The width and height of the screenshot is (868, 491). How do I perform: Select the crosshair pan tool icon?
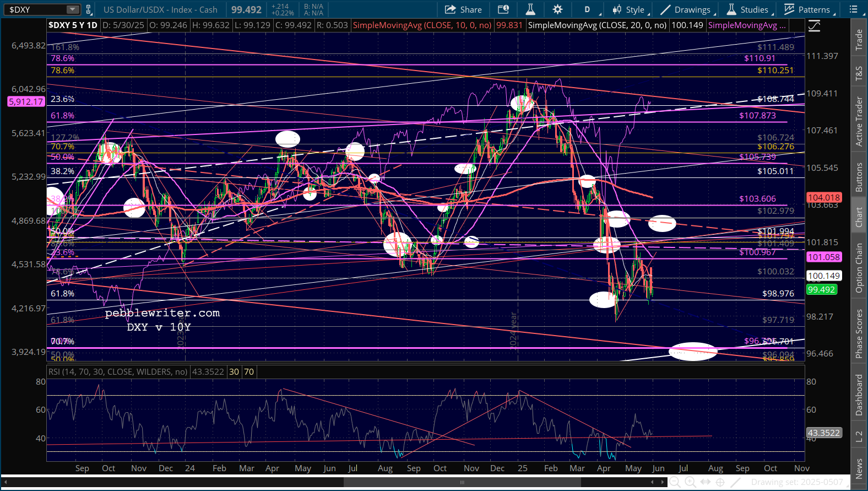[720, 482]
